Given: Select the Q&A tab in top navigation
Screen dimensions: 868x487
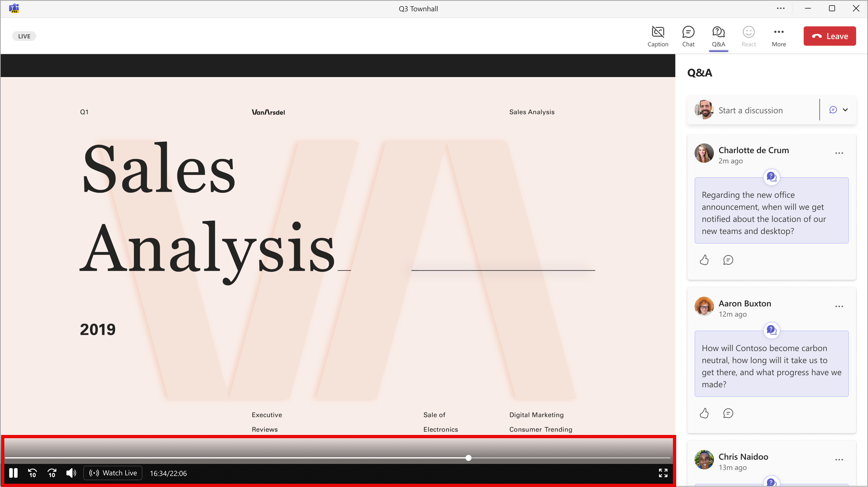Looking at the screenshot, I should coord(718,36).
